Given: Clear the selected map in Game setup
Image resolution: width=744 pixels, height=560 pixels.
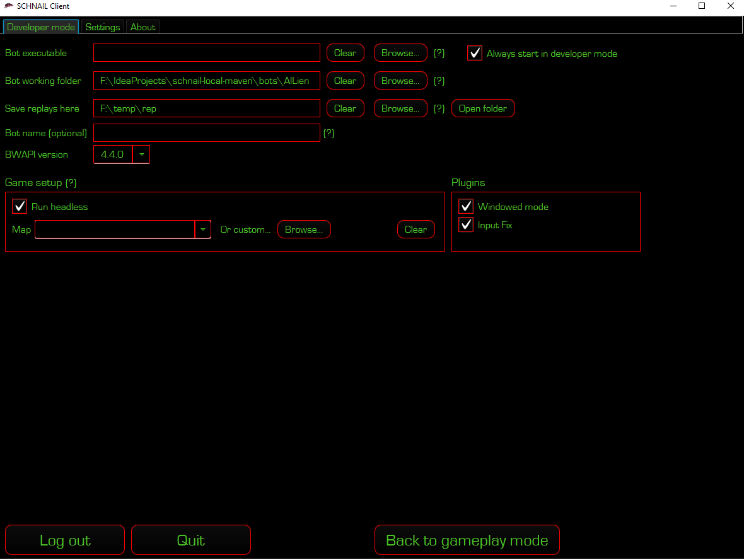Looking at the screenshot, I should pos(416,229).
